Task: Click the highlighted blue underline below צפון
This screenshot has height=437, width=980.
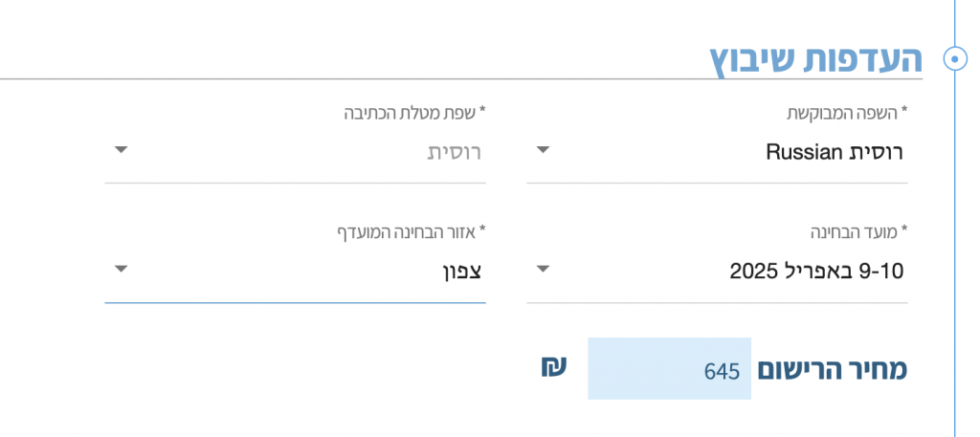Action: [295, 303]
